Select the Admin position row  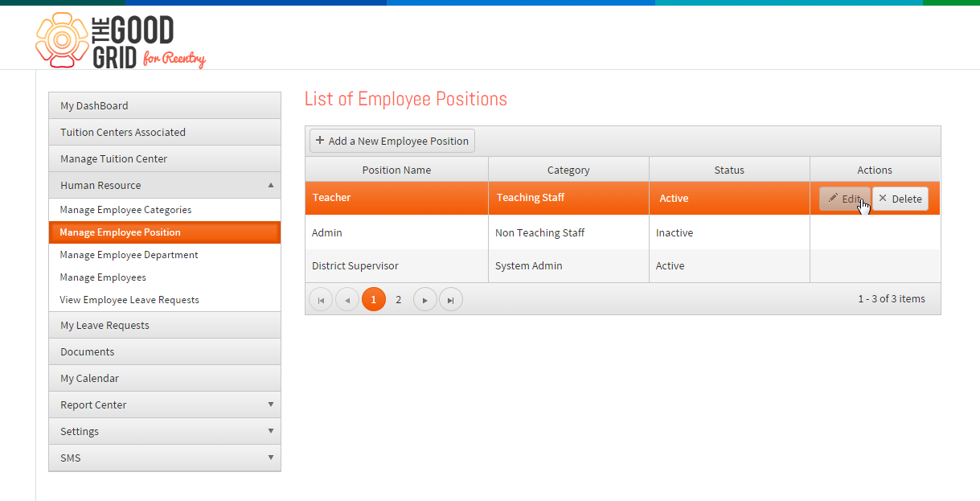pos(623,232)
